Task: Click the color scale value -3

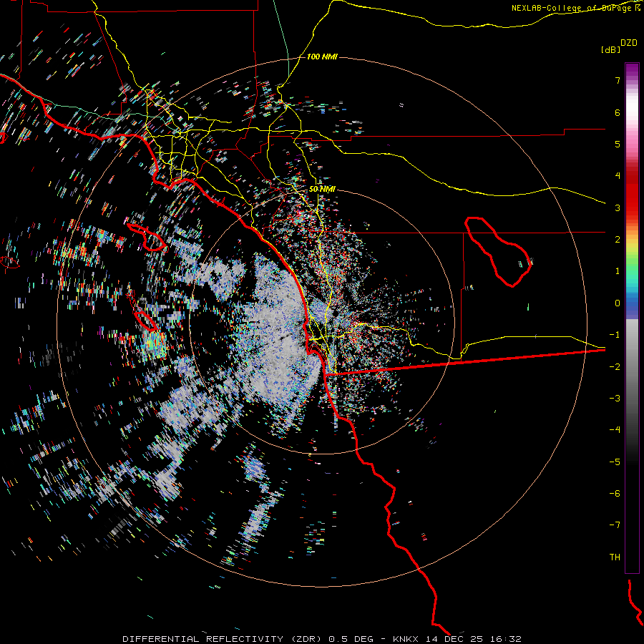Action: pyautogui.click(x=615, y=399)
